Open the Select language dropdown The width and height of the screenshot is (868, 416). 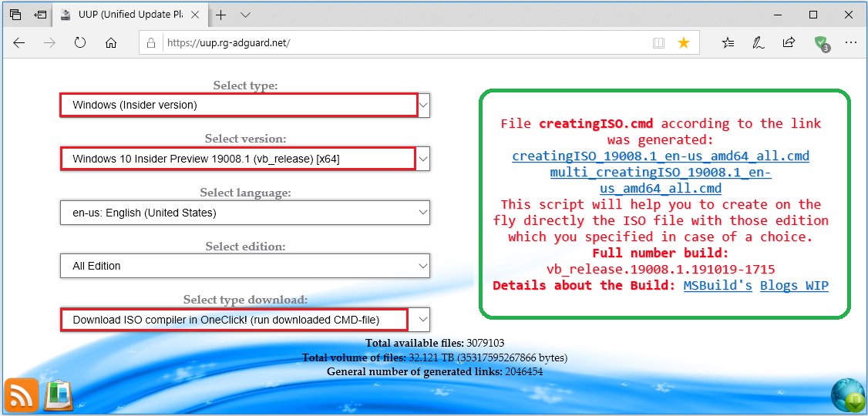pyautogui.click(x=244, y=213)
